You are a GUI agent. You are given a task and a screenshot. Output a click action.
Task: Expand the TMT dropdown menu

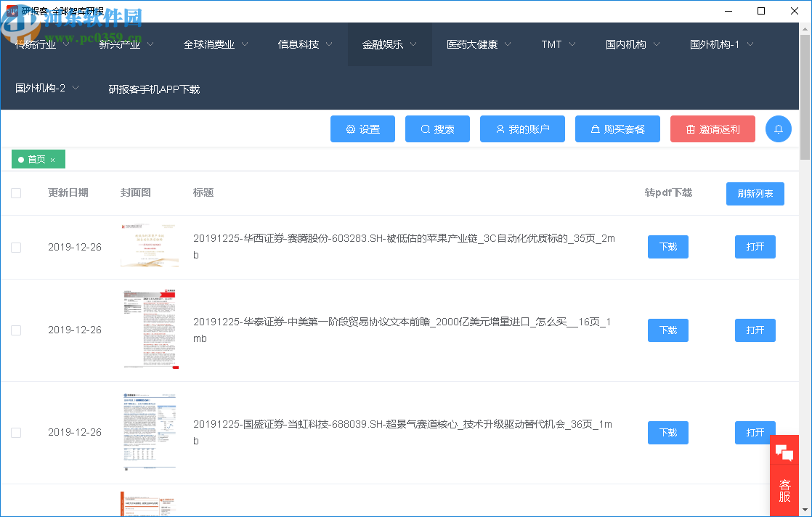(x=553, y=44)
